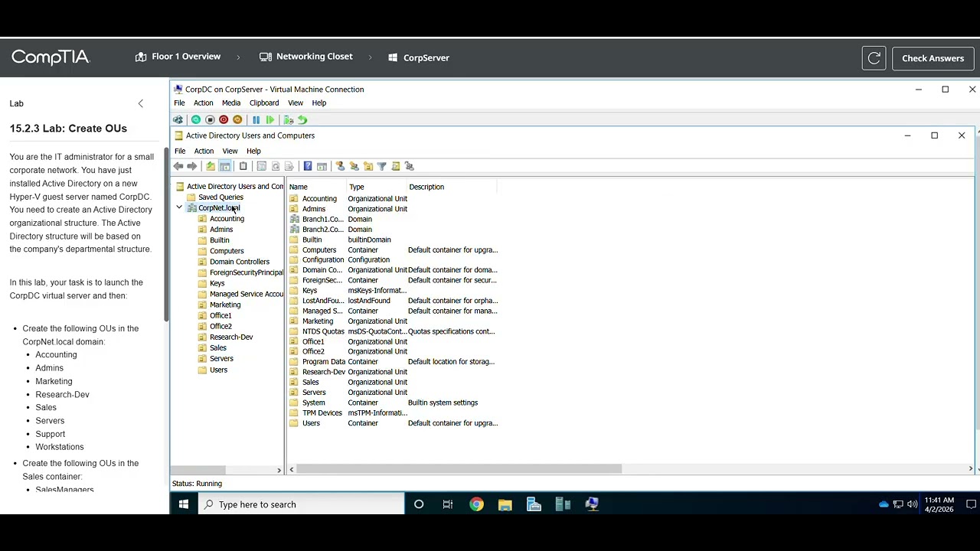Sort by the Description column header

(x=452, y=187)
